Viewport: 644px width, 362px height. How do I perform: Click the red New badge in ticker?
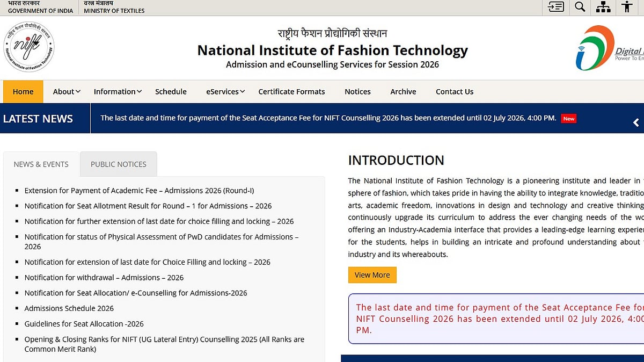[x=568, y=119]
